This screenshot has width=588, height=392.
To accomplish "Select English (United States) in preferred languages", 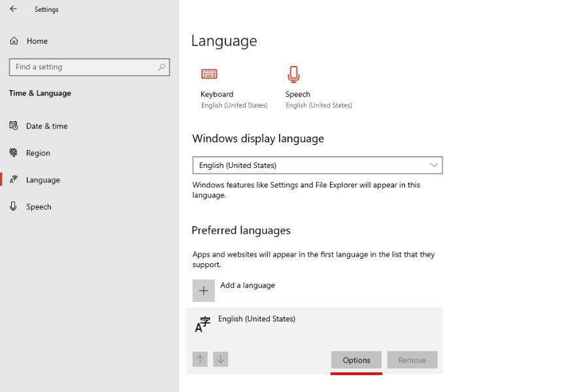I will pos(257,319).
